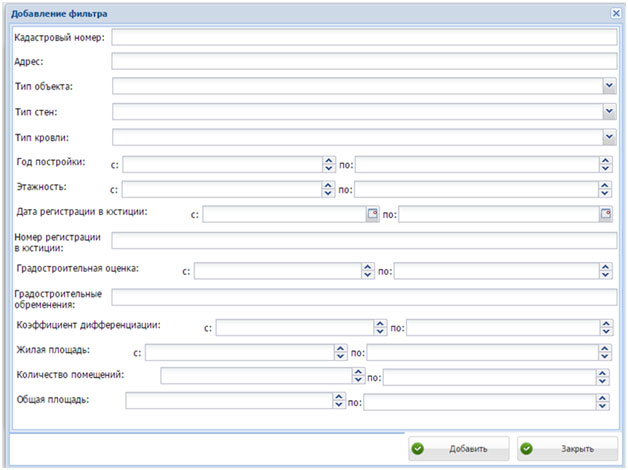Open calendar picker for registration date 'с' field

[372, 214]
